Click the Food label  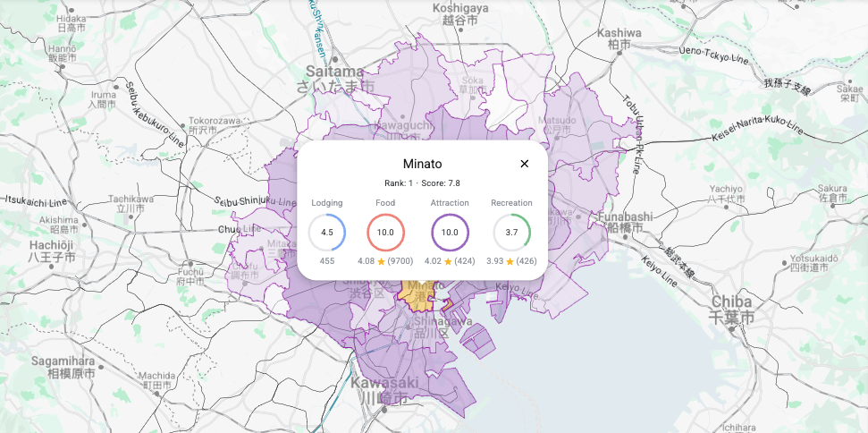(x=385, y=203)
